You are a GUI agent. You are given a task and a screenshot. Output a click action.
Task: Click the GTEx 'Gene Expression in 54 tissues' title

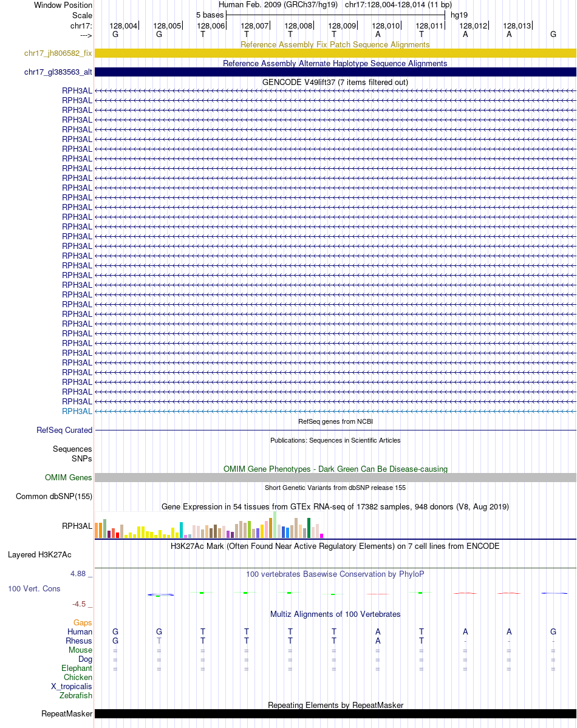(x=335, y=506)
